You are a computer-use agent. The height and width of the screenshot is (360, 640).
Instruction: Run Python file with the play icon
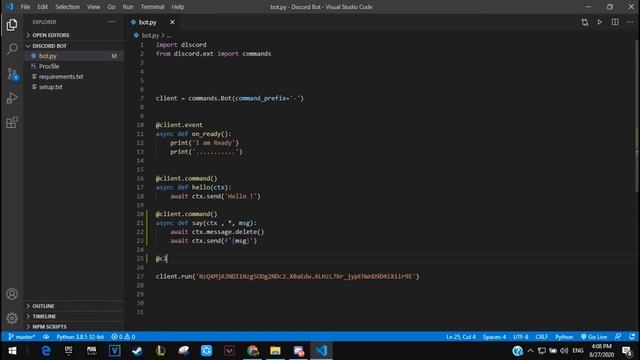[600, 22]
